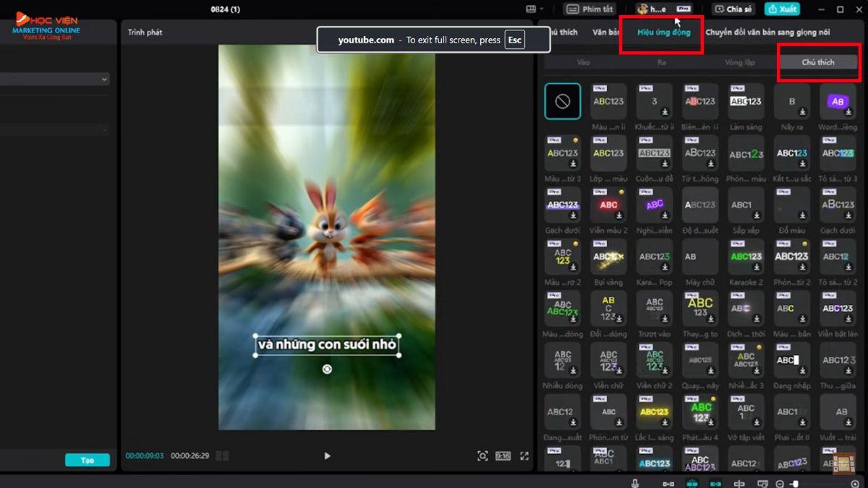
Task: Select the 'Vòng lặp' animation sub-tab
Action: (739, 62)
